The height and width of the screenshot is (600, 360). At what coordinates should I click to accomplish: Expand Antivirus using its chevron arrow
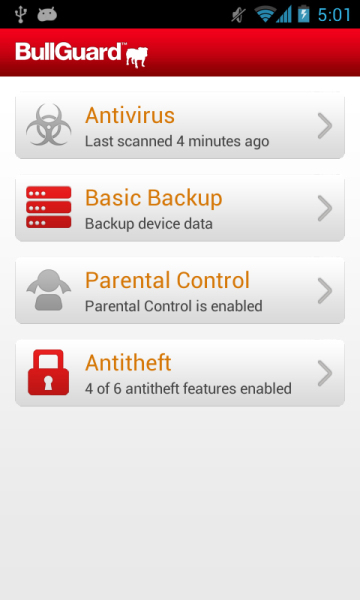[x=325, y=126]
